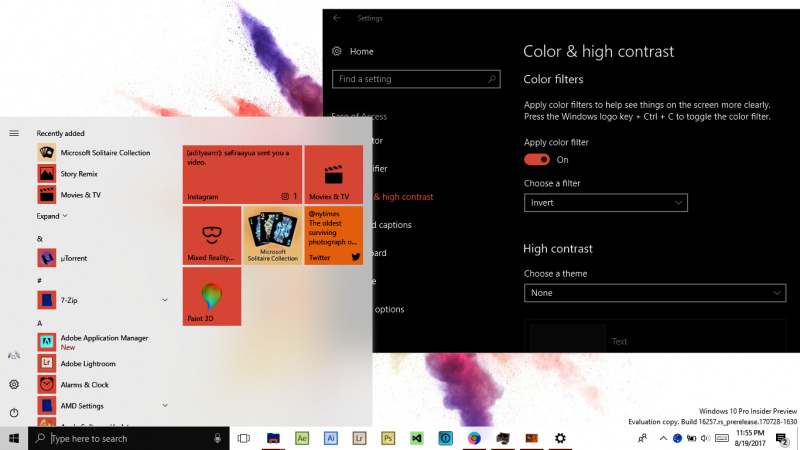Expand the 7-Zip folder chevron
This screenshot has width=800, height=450.
pos(165,300)
